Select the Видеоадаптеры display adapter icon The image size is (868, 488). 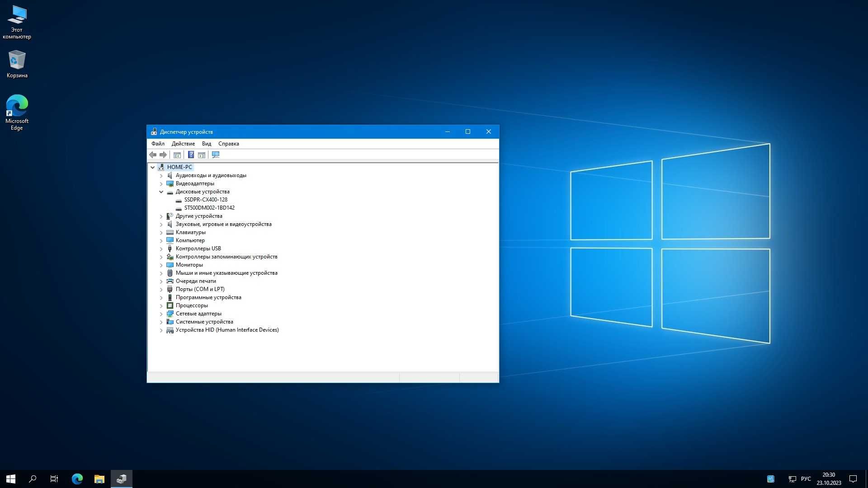[x=170, y=183]
